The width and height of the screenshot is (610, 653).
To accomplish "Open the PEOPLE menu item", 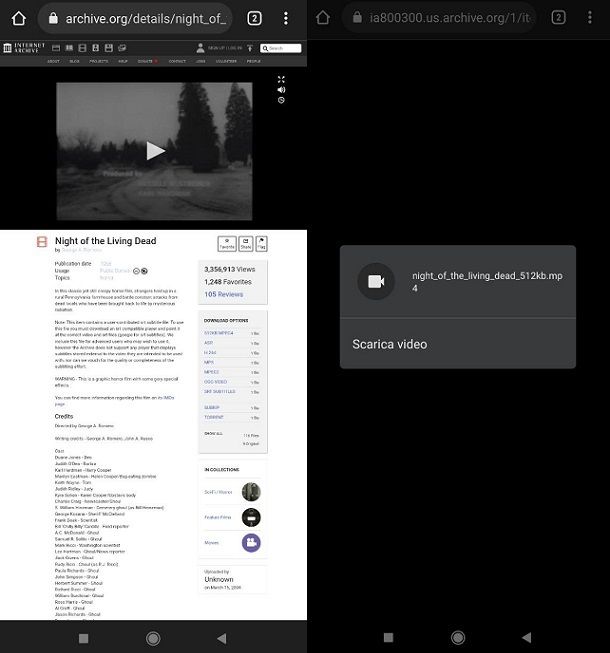I will pos(254,61).
